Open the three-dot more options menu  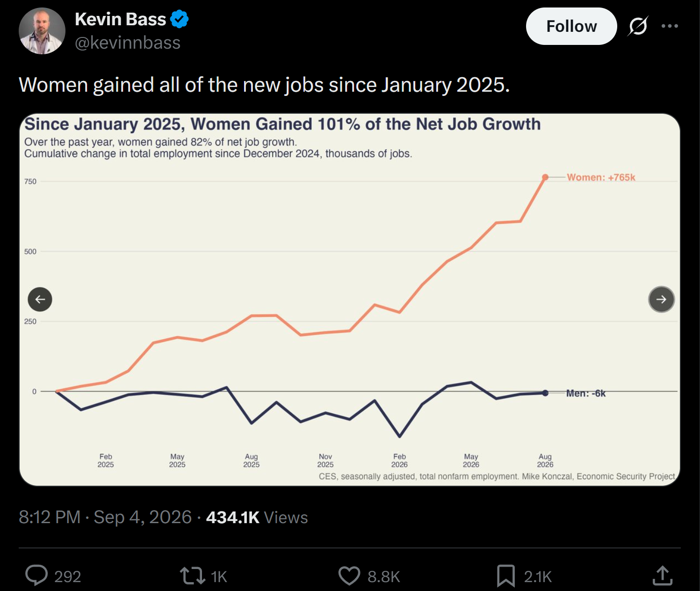pos(670,26)
